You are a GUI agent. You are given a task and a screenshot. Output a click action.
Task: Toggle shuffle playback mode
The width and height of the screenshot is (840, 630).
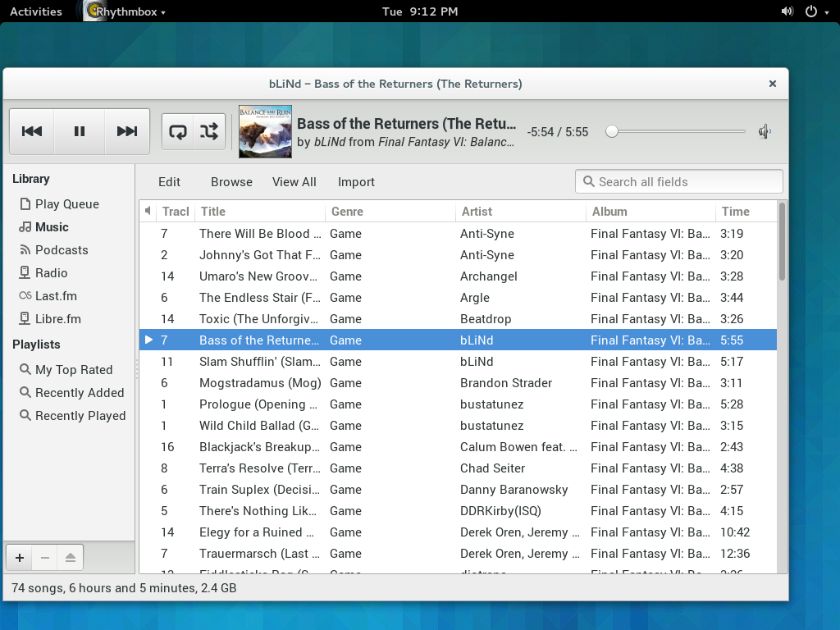[209, 131]
